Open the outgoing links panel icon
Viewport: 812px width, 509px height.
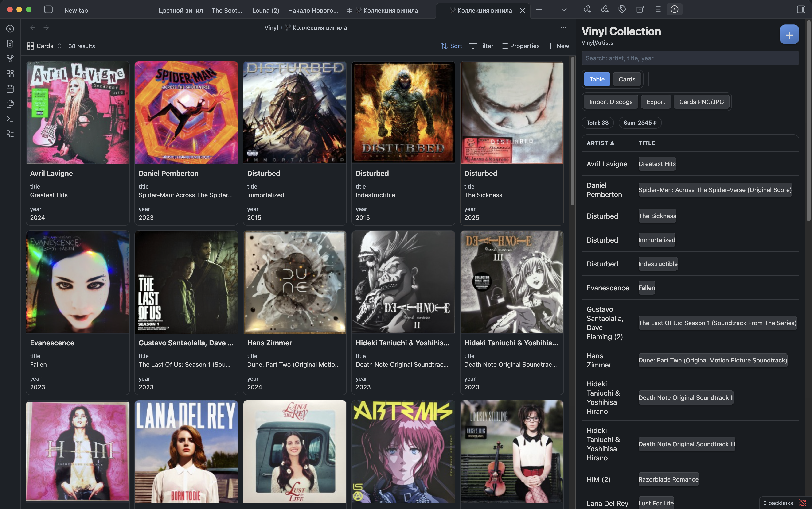(605, 9)
